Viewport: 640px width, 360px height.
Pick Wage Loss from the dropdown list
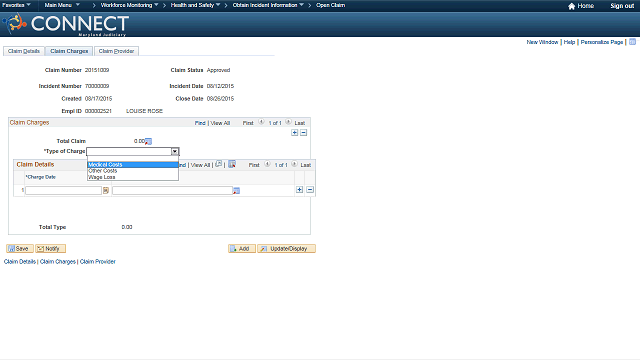tap(133, 177)
